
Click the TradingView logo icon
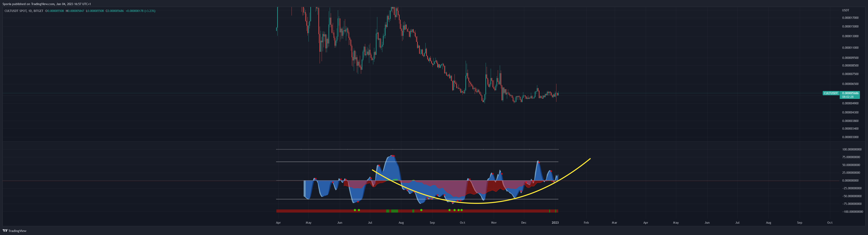(x=5, y=231)
